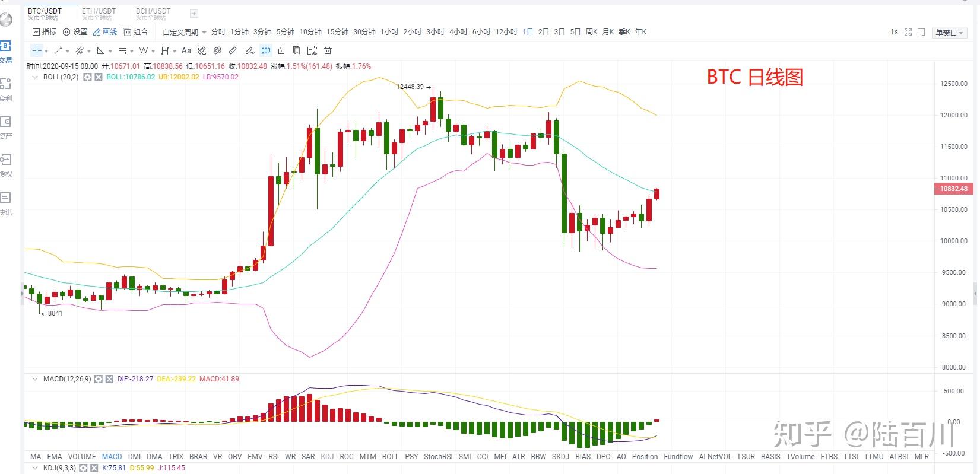Click the current price label 10832.48

[x=953, y=189]
